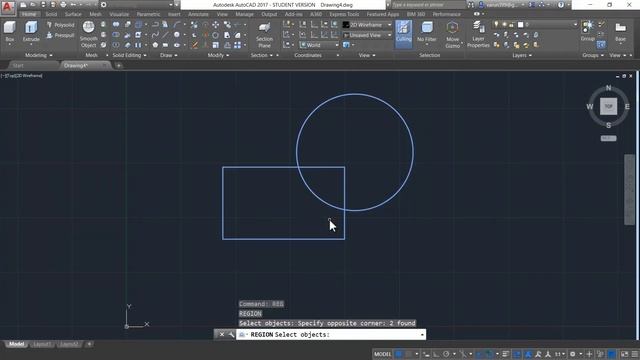Viewport: 640px width, 360px height.
Task: Choose the Polysolid tool
Action: click(60, 25)
